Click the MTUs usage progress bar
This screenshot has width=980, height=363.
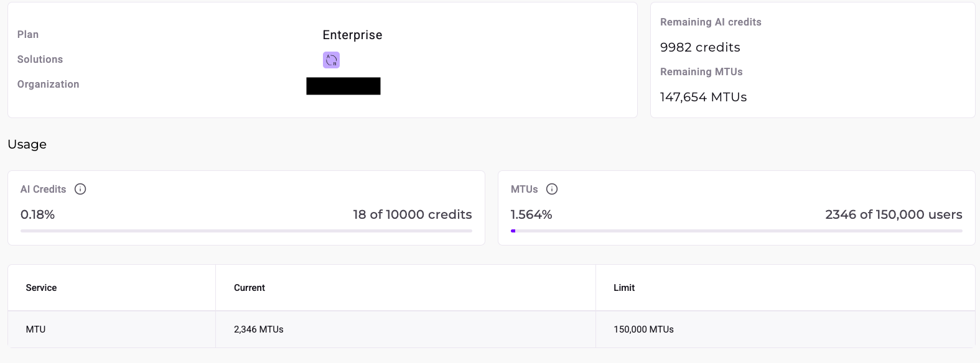(736, 231)
